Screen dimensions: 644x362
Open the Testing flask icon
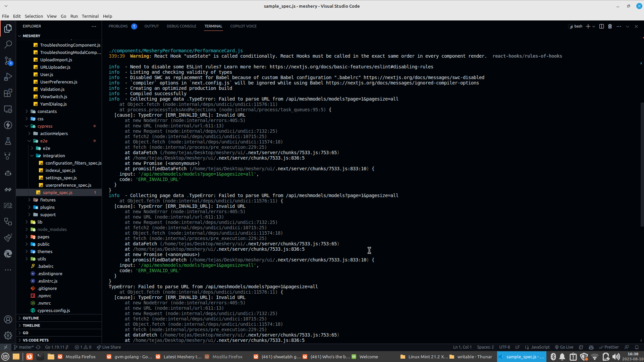pos(8,141)
